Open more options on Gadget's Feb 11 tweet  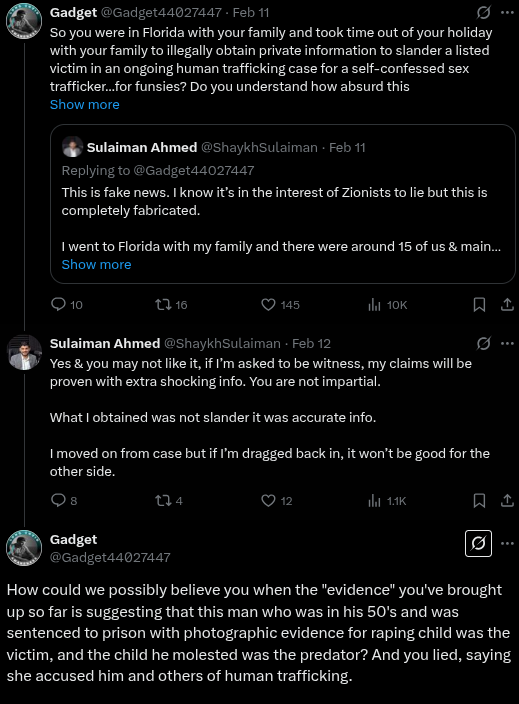[507, 13]
